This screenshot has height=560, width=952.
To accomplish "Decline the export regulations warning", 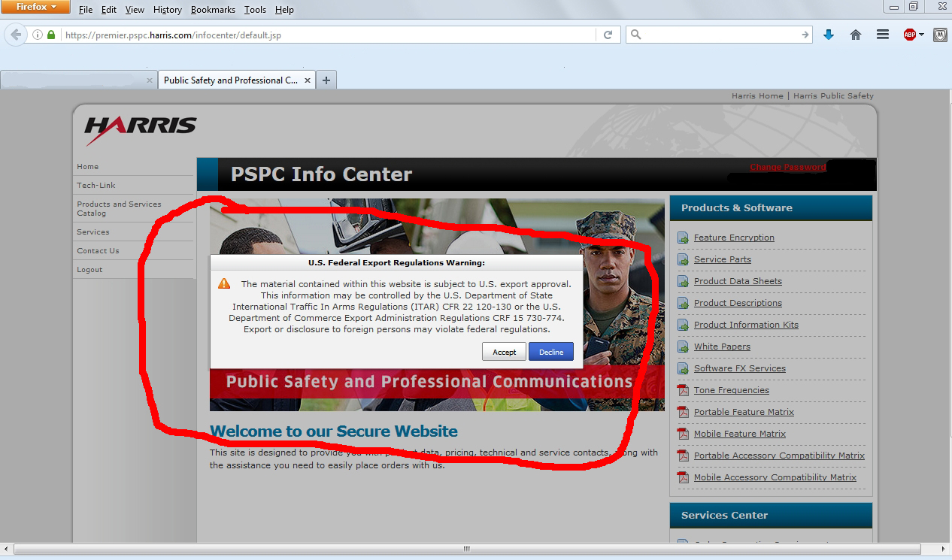I will tap(551, 352).
